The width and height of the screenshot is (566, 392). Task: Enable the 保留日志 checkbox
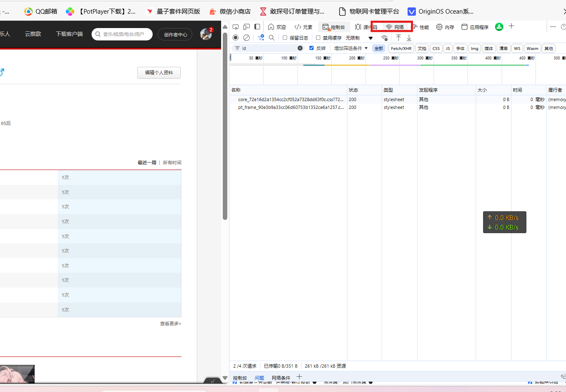pos(285,38)
